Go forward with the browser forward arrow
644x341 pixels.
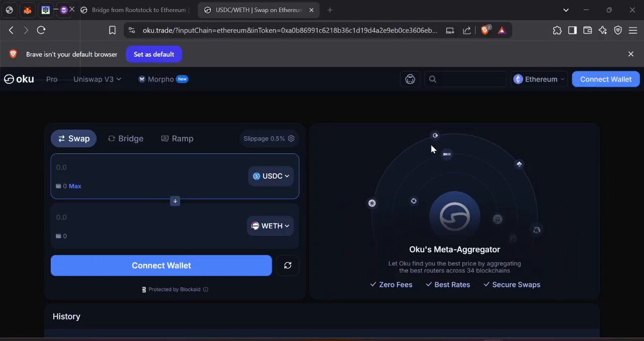point(26,31)
